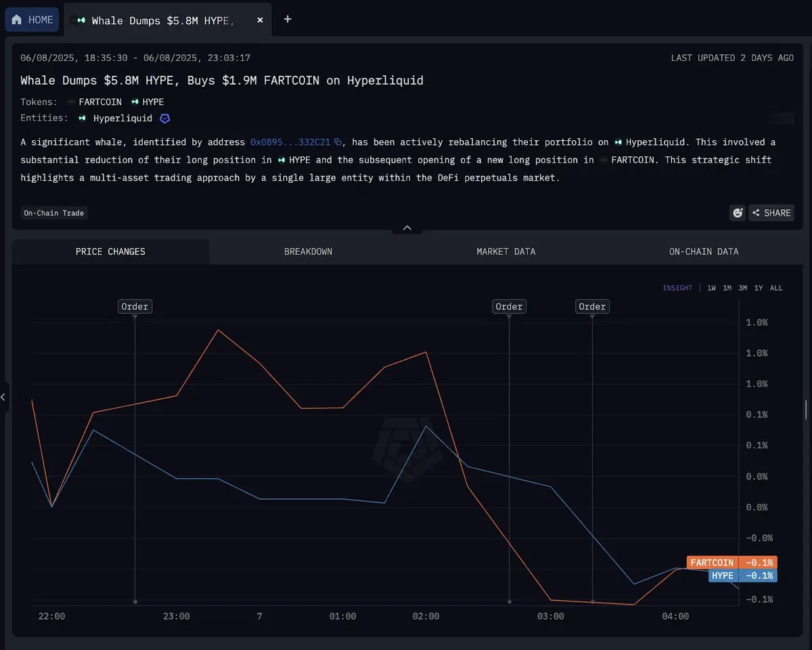Click the insight title headline text
Screen dimensions: 812x650
pos(222,81)
